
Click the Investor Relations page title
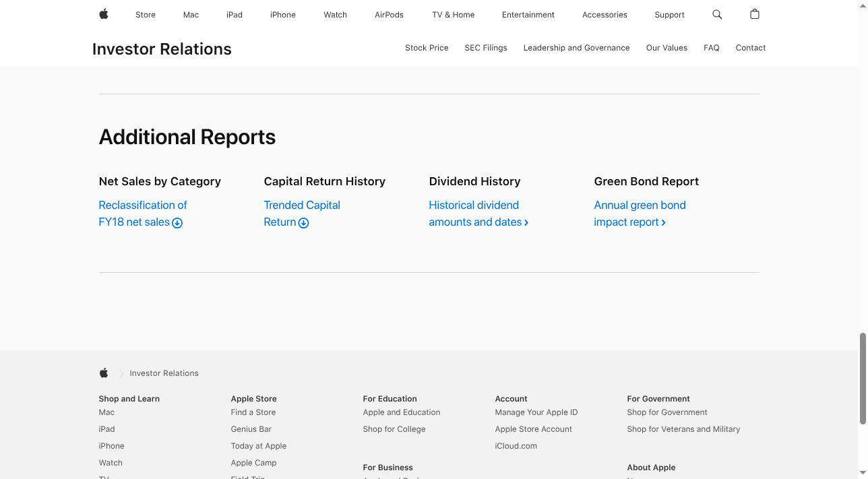[x=162, y=49]
